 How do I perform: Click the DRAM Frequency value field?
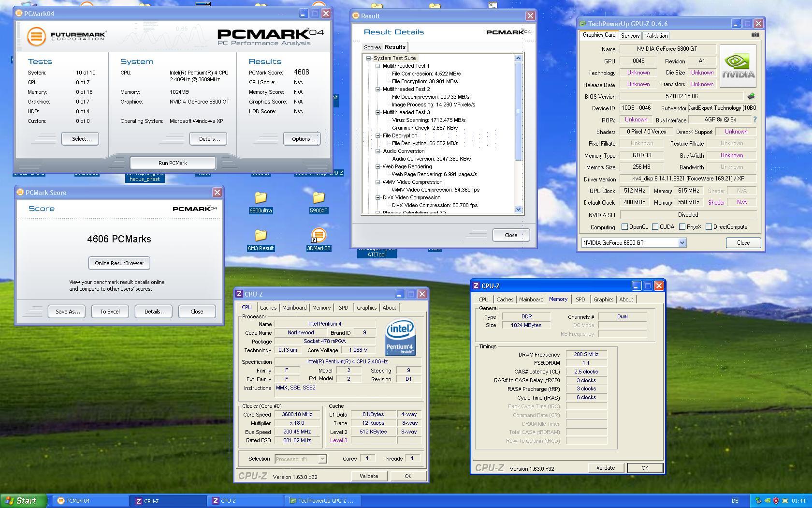tap(586, 355)
